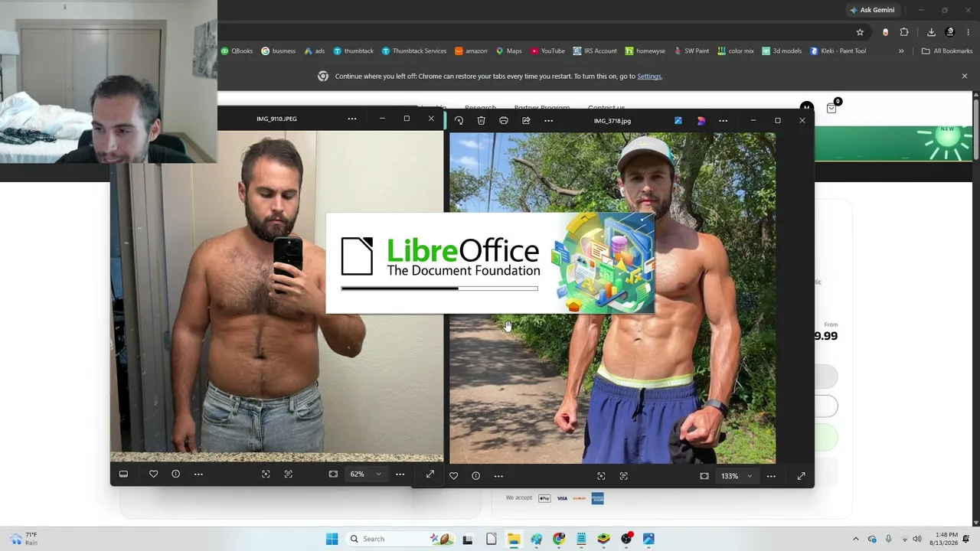This screenshot has width=980, height=551.
Task: Open more options next to 62% zoom
Action: (x=400, y=474)
